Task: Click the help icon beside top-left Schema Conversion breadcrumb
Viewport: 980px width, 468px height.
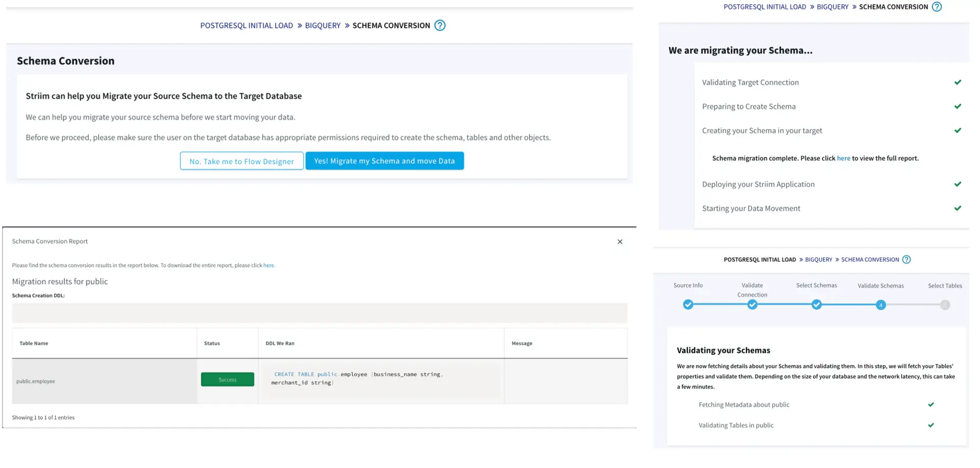Action: pos(439,26)
